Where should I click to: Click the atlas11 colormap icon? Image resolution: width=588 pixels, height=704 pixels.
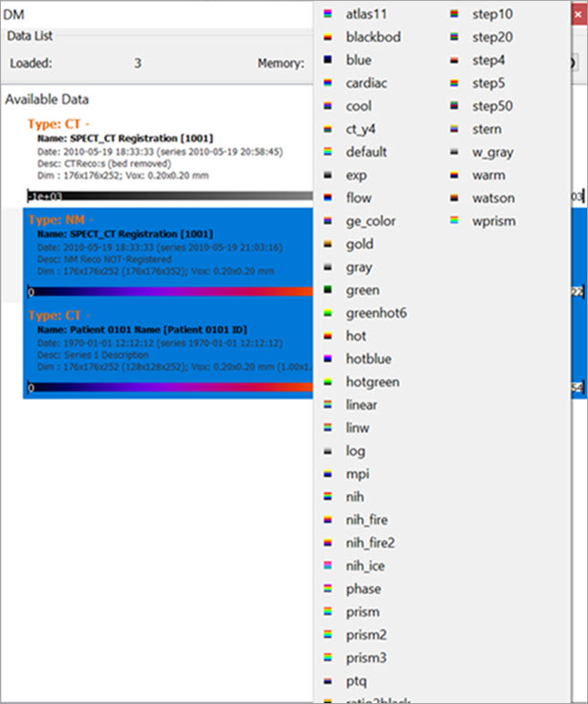pos(329,15)
